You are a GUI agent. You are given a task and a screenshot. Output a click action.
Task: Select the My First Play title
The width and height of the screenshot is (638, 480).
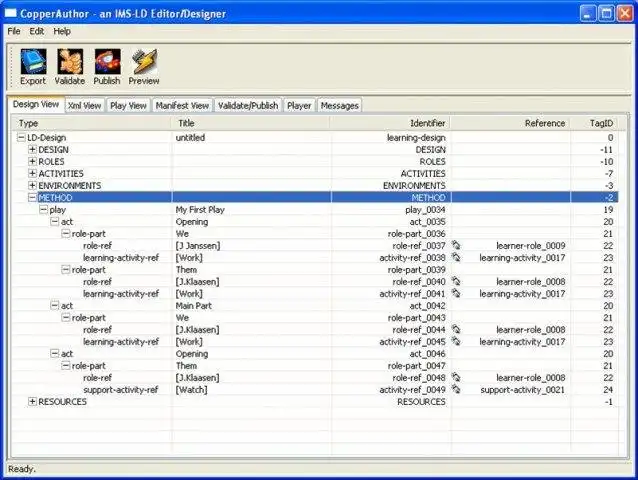(x=200, y=209)
